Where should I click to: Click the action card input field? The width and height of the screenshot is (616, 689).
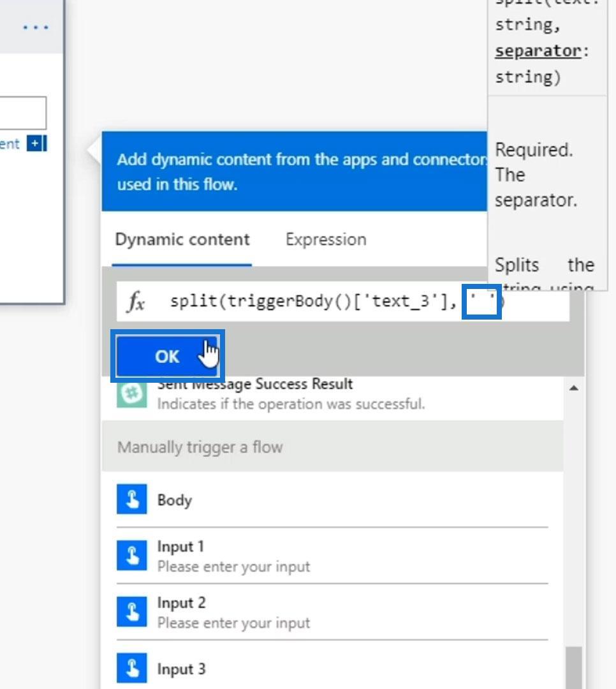pos(23,113)
